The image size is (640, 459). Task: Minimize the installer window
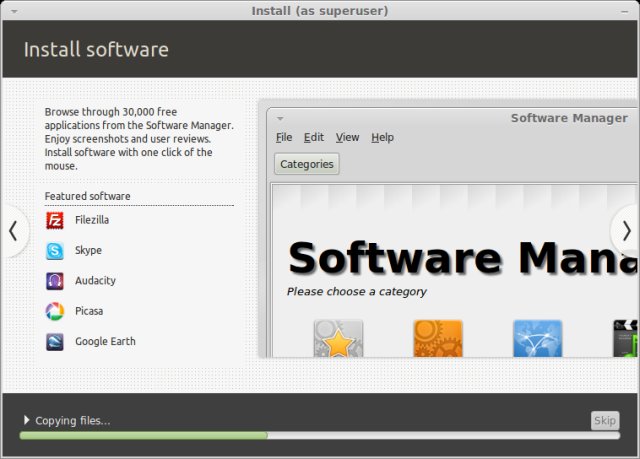pyautogui.click(x=624, y=11)
